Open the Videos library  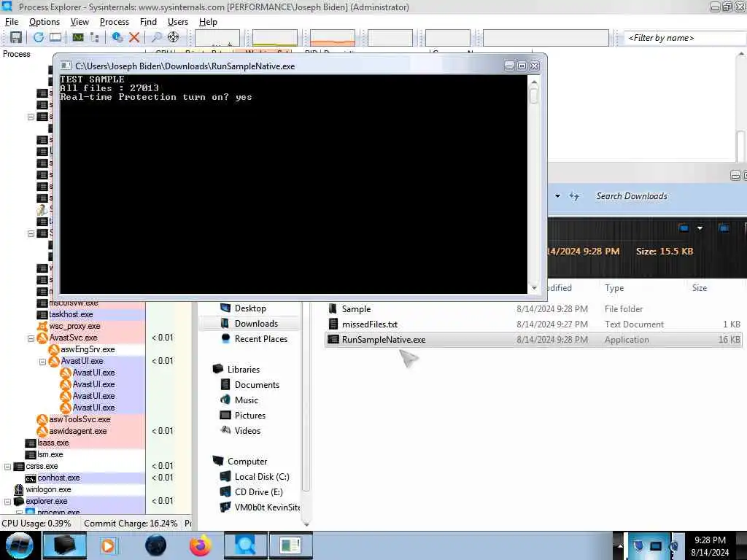[247, 430]
